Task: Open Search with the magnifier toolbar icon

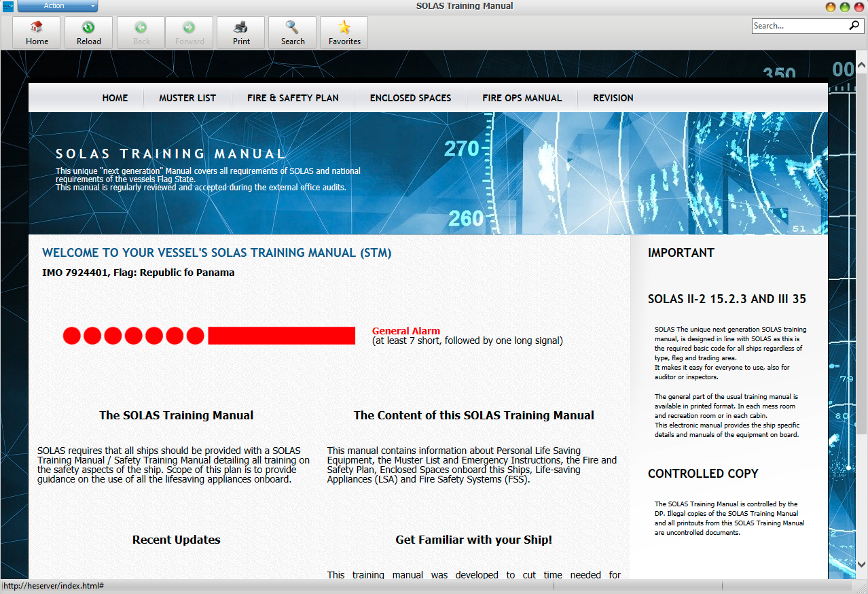Action: click(x=293, y=28)
